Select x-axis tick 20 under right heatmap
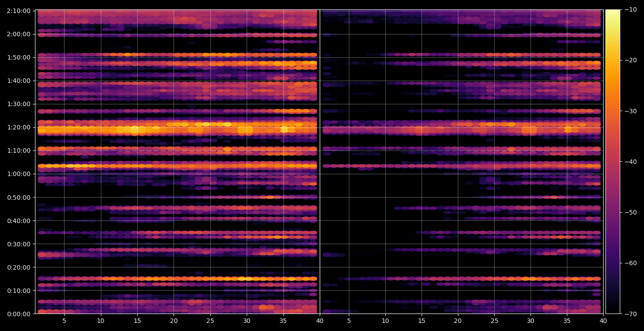The height and width of the screenshot is (331, 644). 458,321
